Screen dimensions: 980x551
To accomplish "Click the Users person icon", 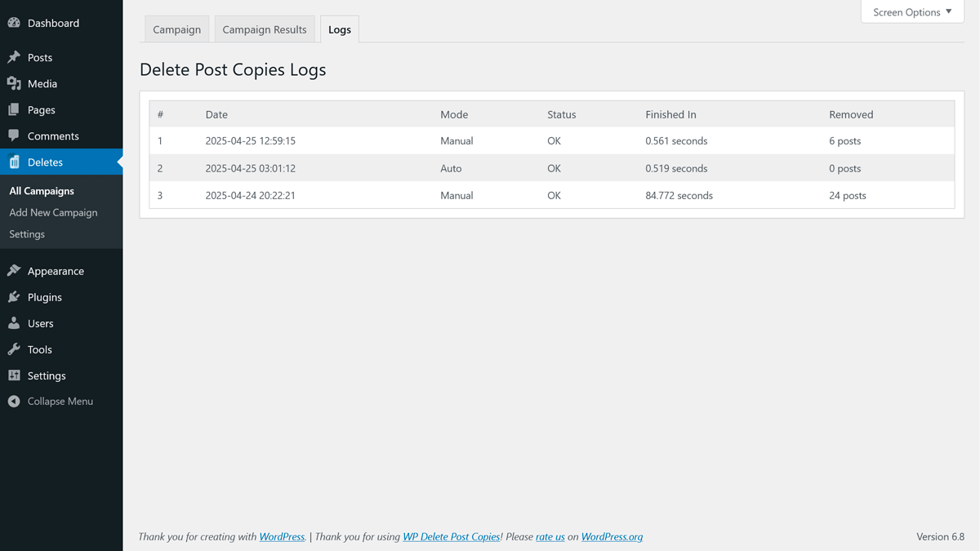I will click(14, 323).
